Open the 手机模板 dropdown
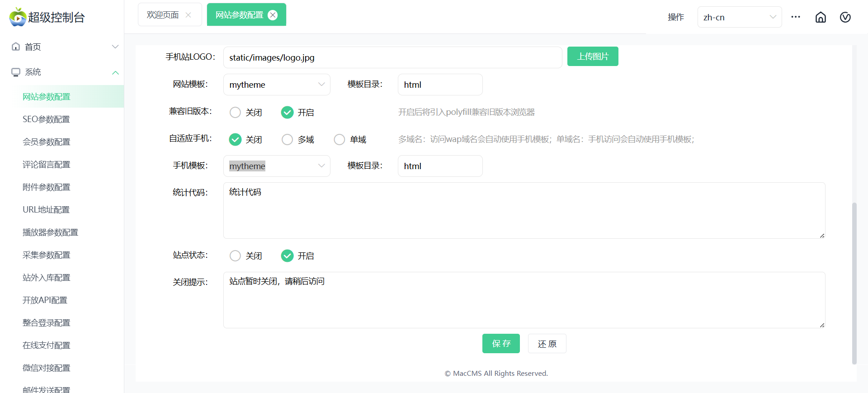The width and height of the screenshot is (868, 393). pos(277,166)
